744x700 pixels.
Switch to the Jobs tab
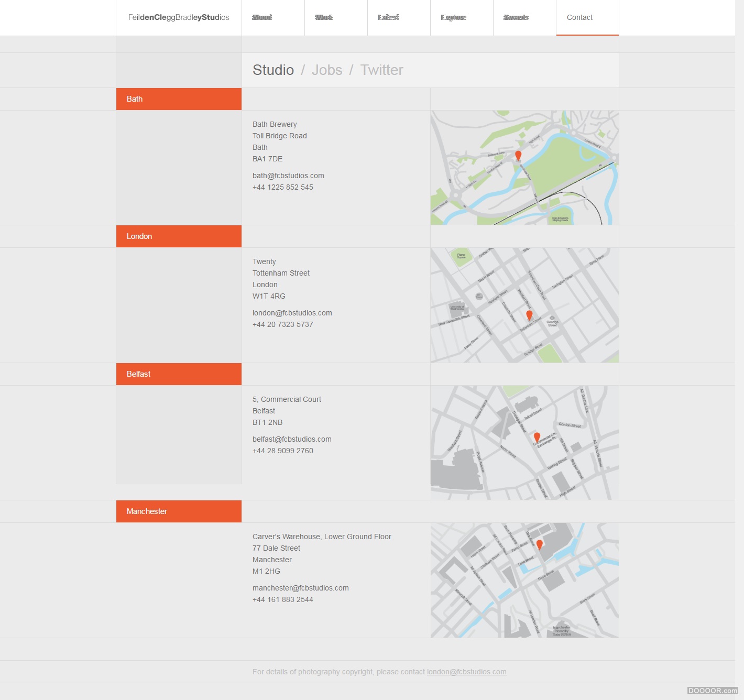tap(327, 70)
